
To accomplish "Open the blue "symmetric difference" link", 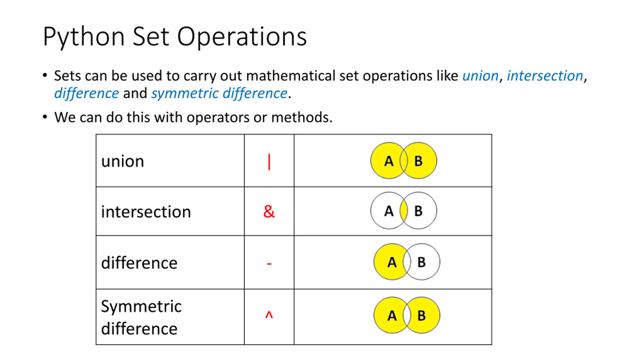I will pos(219,93).
